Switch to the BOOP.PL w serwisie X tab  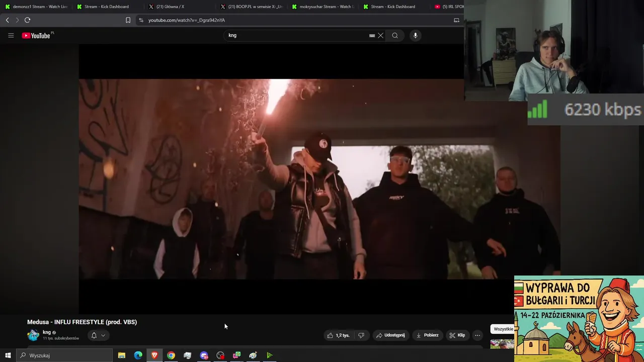[x=252, y=7]
